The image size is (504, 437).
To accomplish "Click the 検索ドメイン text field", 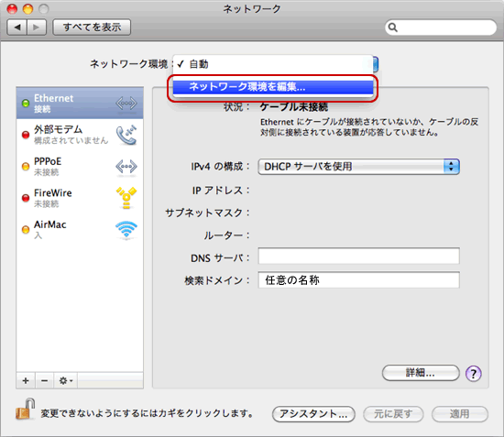I will click(x=358, y=279).
